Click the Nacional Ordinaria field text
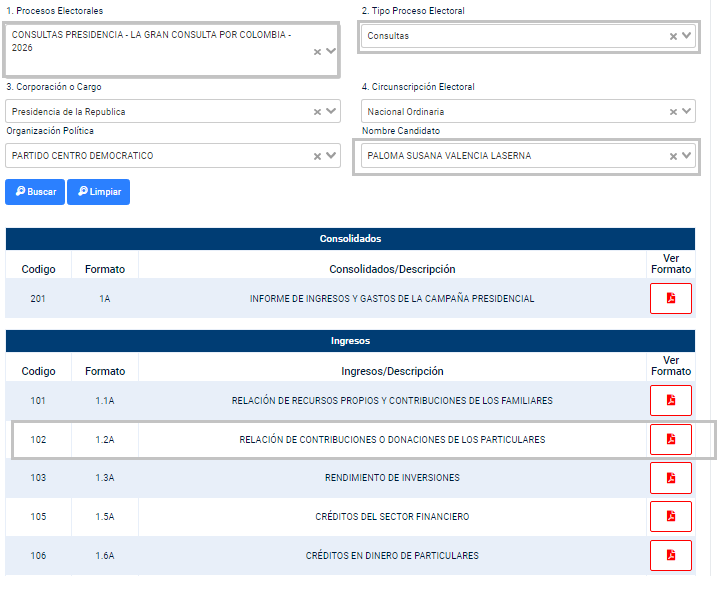721x594 pixels. click(406, 112)
